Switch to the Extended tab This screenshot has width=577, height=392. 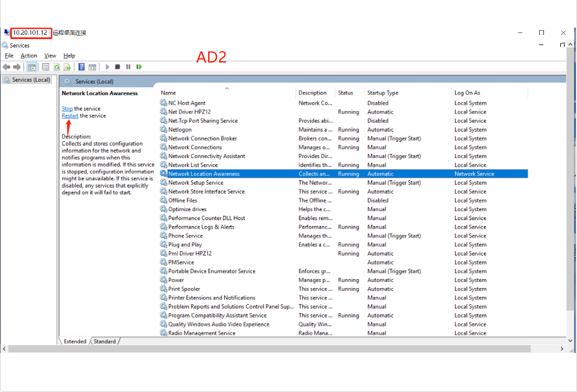coord(75,341)
